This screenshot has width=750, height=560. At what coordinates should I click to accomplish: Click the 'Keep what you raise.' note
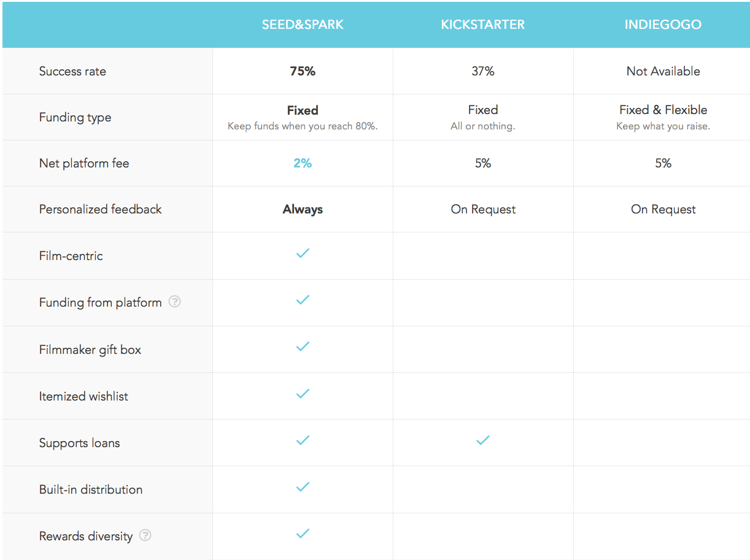[663, 126]
